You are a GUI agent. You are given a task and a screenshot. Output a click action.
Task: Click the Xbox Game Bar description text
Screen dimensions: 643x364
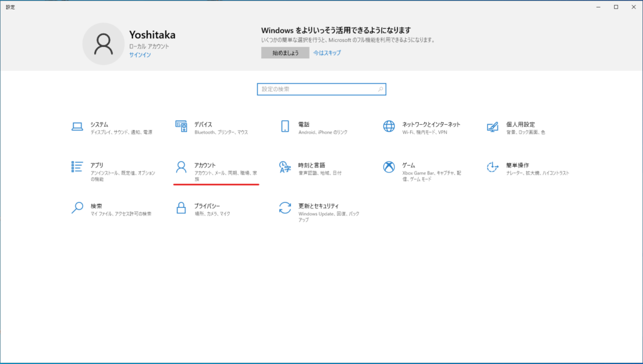pyautogui.click(x=431, y=176)
